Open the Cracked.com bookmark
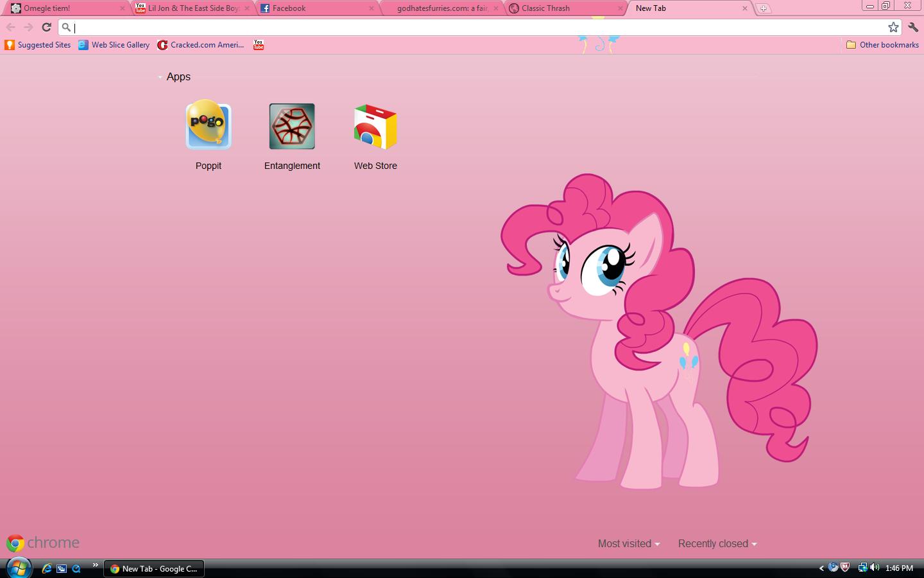This screenshot has width=924, height=578. point(201,45)
